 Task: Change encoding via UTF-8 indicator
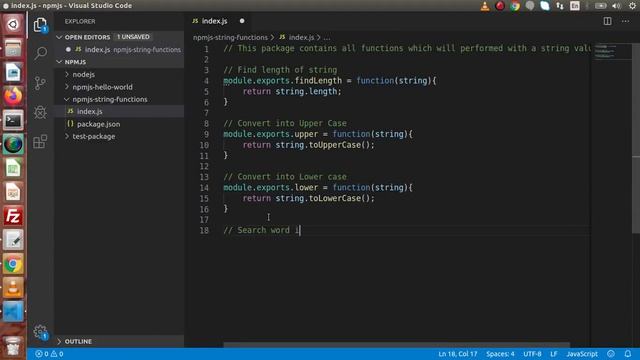point(532,354)
